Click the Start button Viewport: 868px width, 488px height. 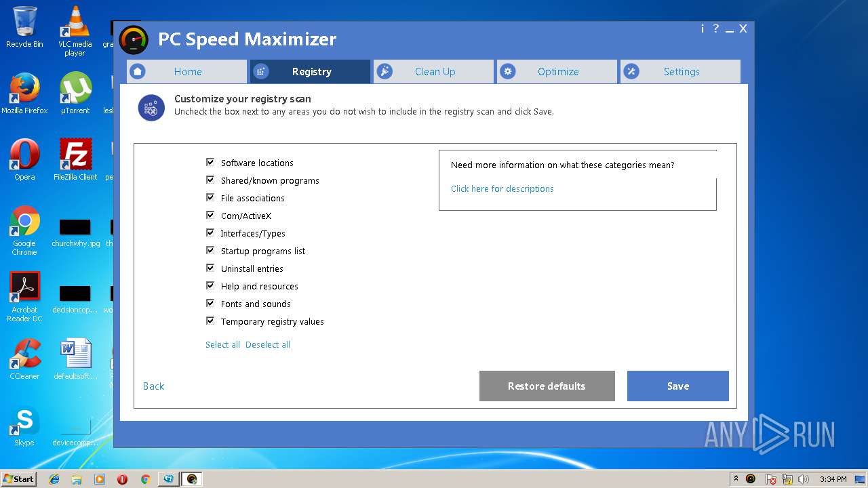tap(18, 479)
